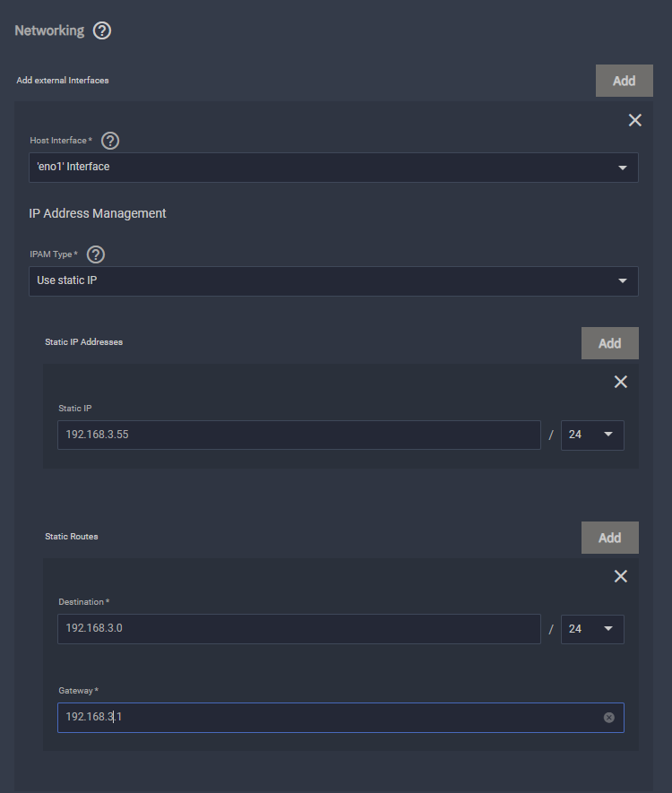The image size is (672, 793).
Task: Show help for IPAM Type field
Action: [96, 254]
